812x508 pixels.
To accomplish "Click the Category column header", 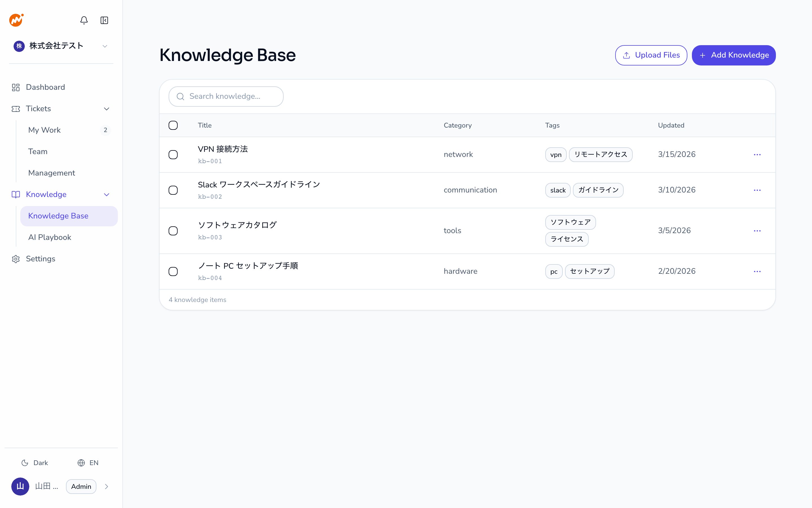I will click(458, 125).
